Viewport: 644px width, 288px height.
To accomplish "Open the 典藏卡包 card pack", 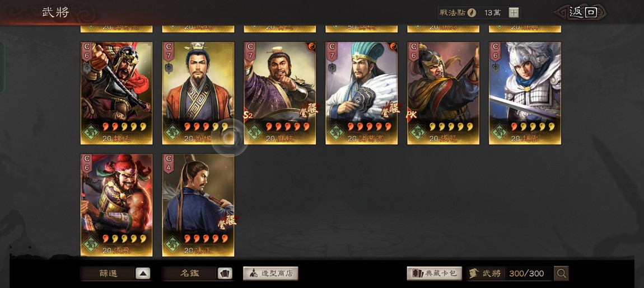I will coord(435,273).
